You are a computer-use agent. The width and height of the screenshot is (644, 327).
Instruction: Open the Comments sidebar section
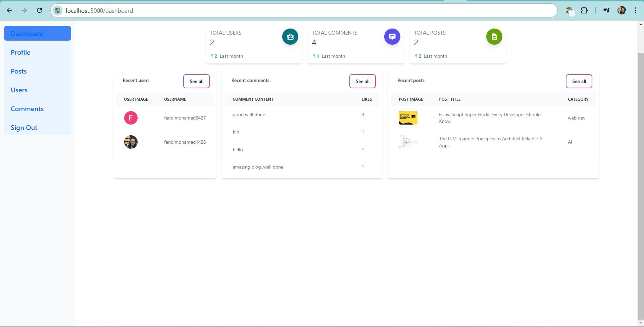pyautogui.click(x=27, y=109)
